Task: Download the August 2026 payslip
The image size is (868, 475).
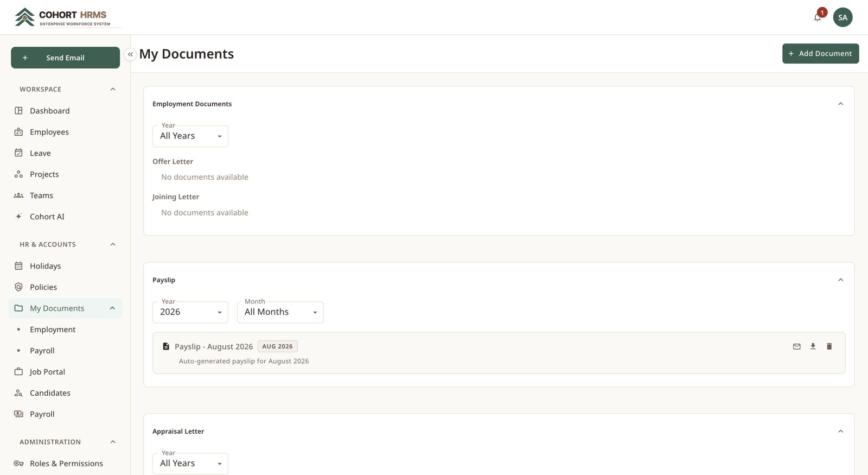Action: [x=813, y=346]
